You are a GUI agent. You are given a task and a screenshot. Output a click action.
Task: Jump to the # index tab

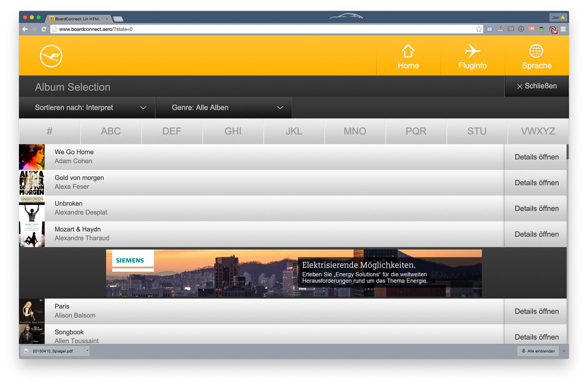(x=50, y=131)
